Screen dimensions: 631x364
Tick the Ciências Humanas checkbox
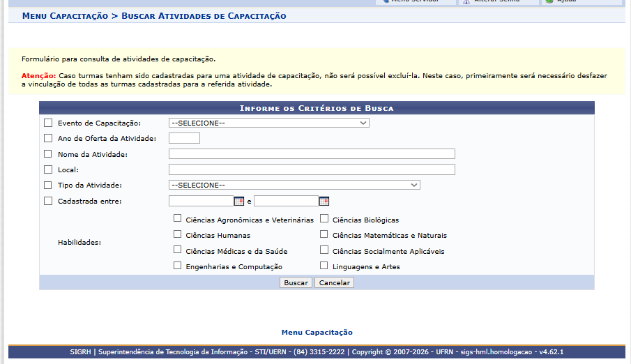pyautogui.click(x=178, y=234)
